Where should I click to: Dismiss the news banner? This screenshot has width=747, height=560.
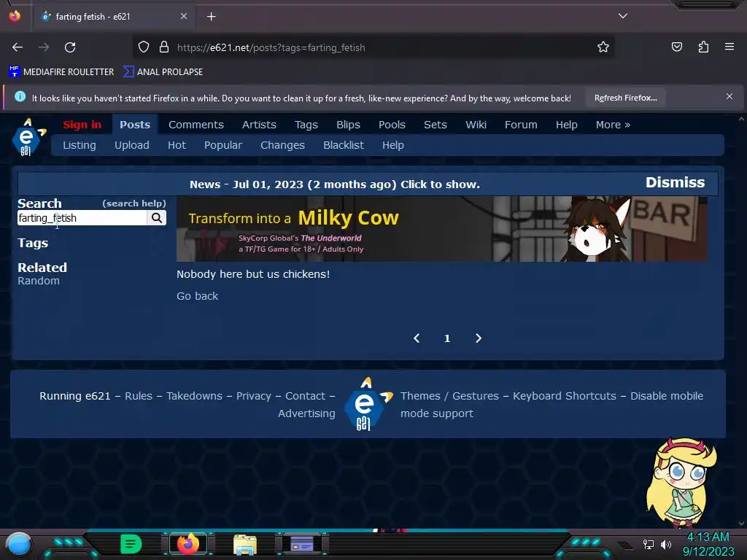[675, 182]
